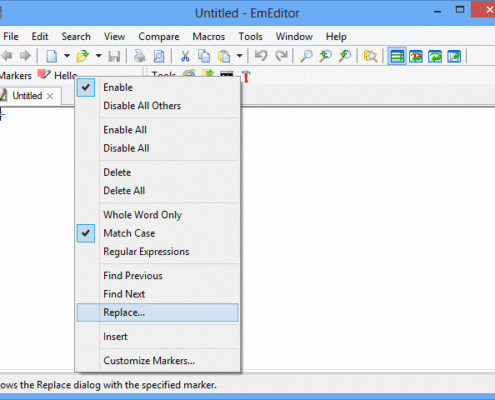The image size is (495, 400).
Task: Toggle Wrap by Characters toolbar icon
Action: coord(416,56)
